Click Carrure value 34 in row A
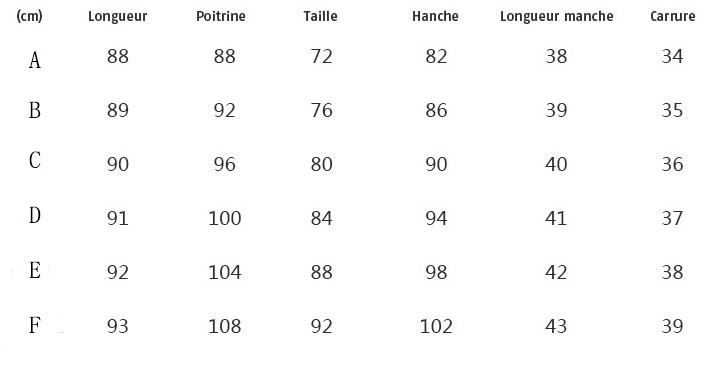The image size is (718, 365). click(x=673, y=56)
